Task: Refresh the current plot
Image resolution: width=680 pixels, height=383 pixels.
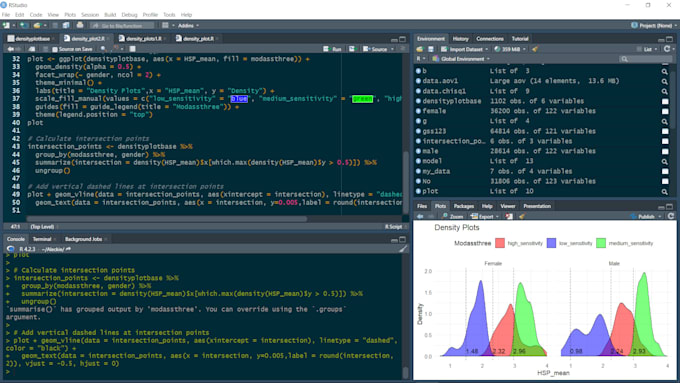Action: point(671,216)
